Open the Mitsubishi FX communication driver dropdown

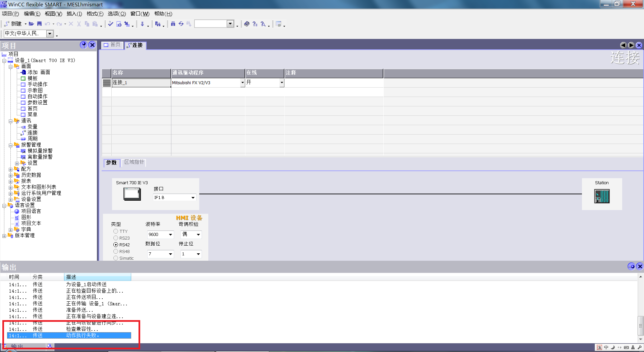pos(242,83)
